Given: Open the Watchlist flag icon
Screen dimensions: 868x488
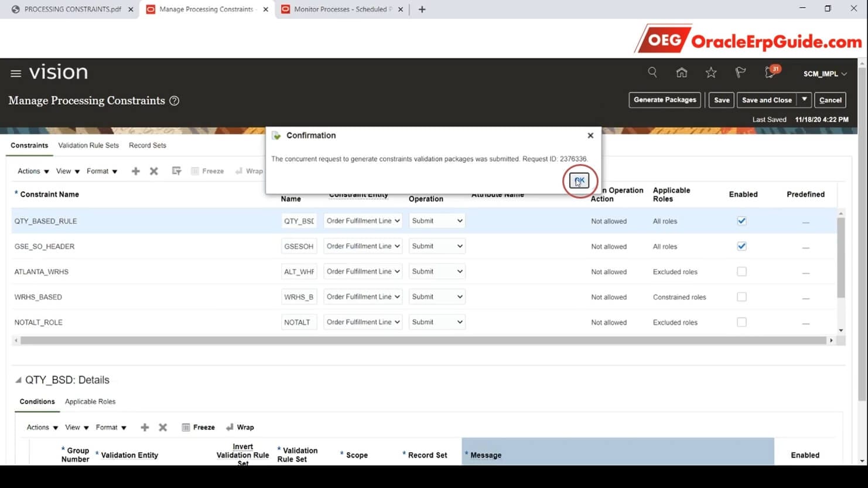Looking at the screenshot, I should [740, 72].
